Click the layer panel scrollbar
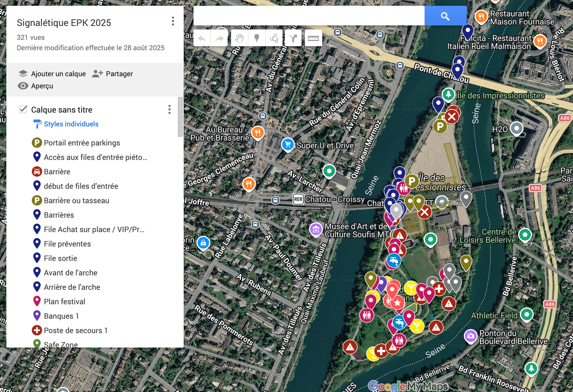This screenshot has width=573, height=392. 181,117
